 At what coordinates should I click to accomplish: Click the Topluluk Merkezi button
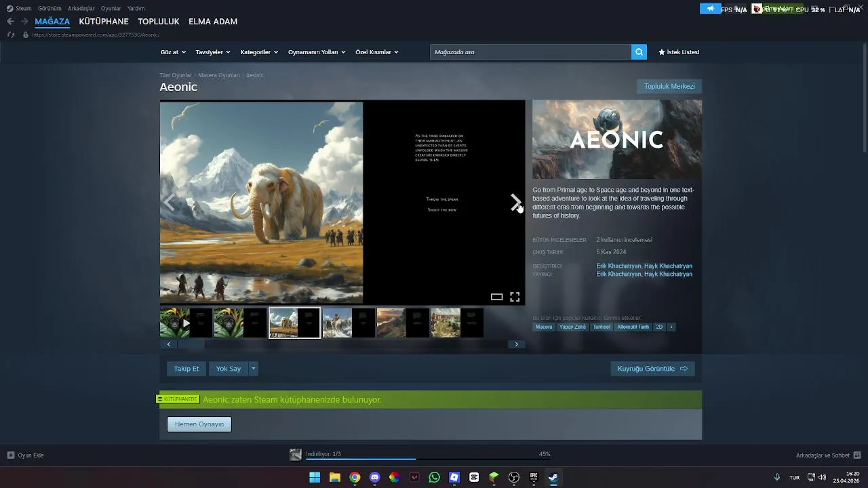669,86
